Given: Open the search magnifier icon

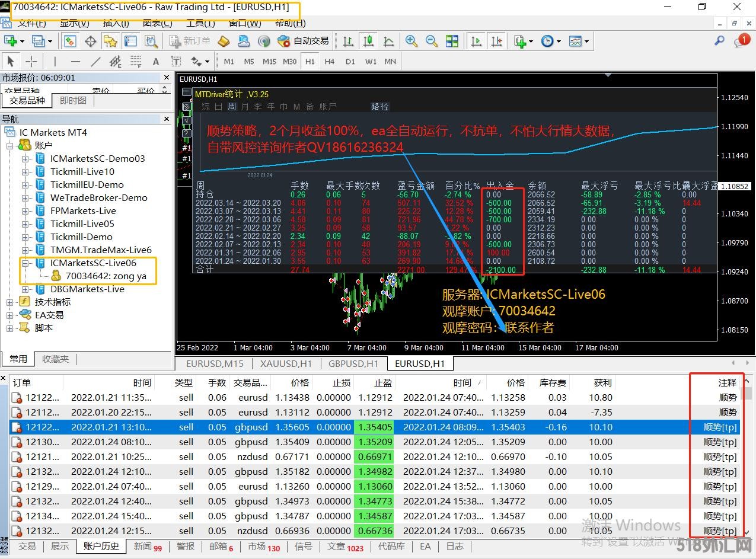Looking at the screenshot, I should pos(719,40).
